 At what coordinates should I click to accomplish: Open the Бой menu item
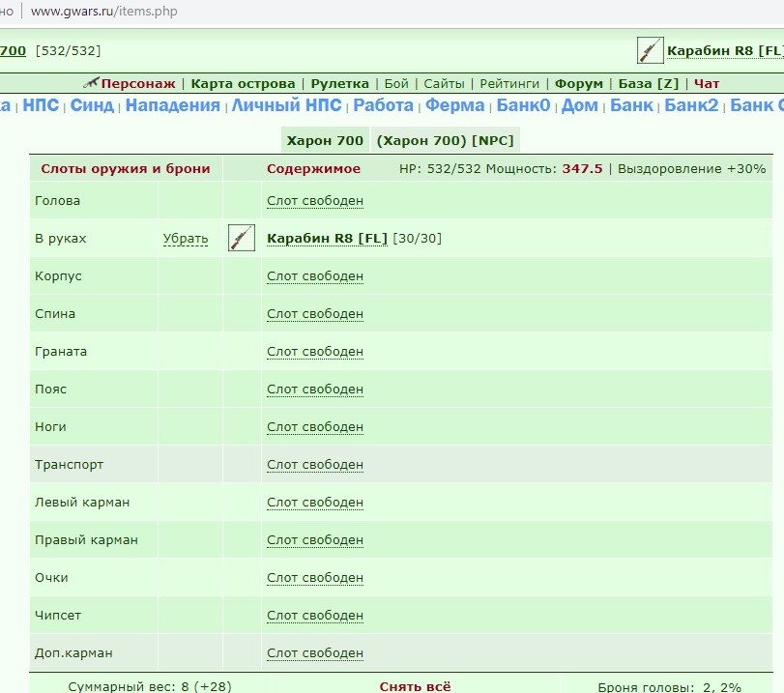pyautogui.click(x=396, y=83)
